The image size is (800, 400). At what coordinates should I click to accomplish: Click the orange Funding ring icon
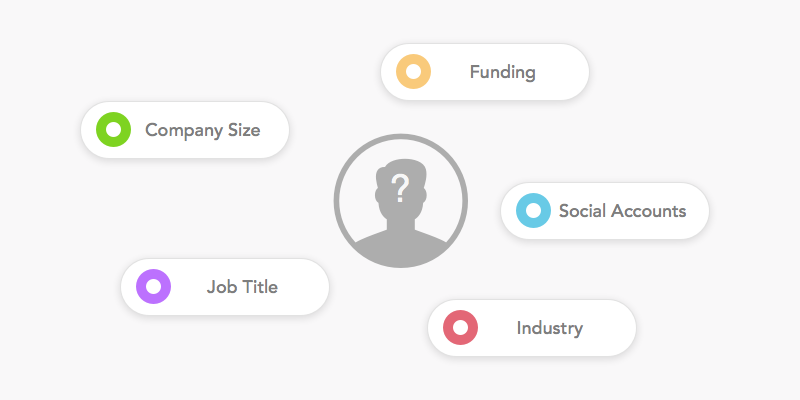[x=414, y=71]
